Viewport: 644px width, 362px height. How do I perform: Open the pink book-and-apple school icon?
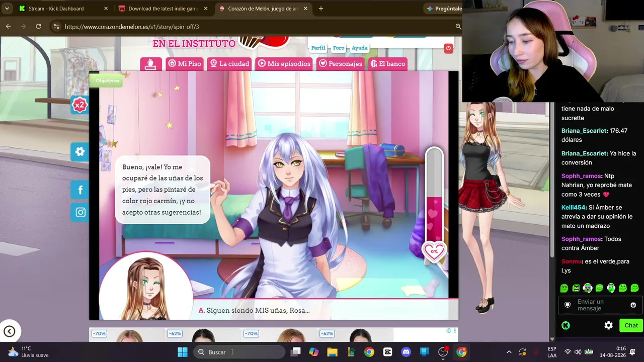pos(151,64)
